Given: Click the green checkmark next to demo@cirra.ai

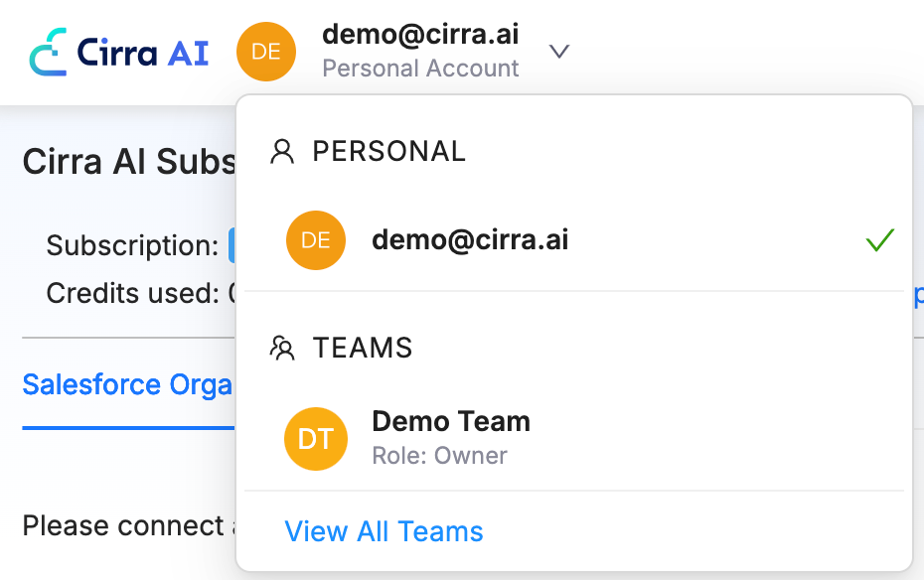Looking at the screenshot, I should point(879,240).
